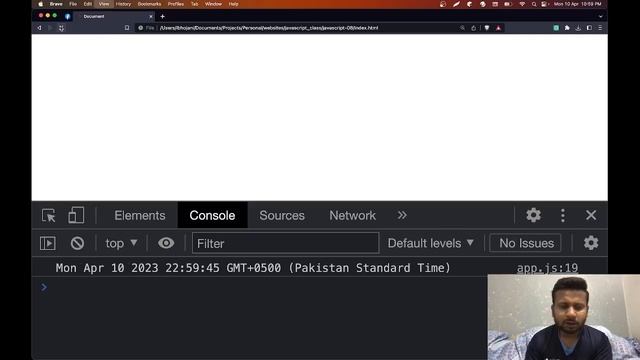This screenshot has height=360, width=640.
Task: Open the Window menu
Action: [213, 4]
